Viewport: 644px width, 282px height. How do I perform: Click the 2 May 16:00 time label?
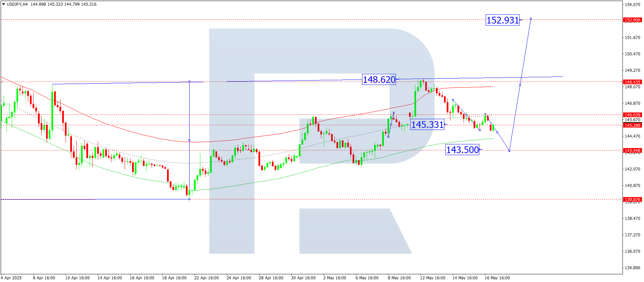[335, 278]
